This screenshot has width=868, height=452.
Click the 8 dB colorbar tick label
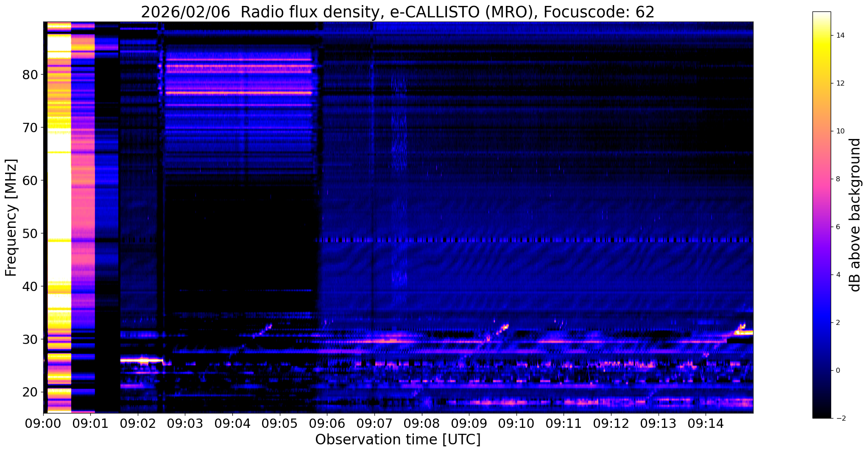837,179
